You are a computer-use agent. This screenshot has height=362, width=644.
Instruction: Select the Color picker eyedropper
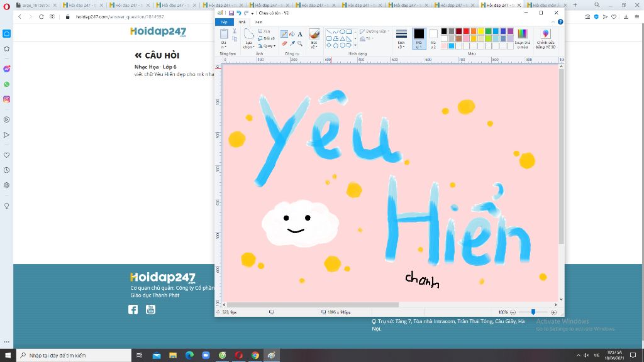pyautogui.click(x=292, y=43)
